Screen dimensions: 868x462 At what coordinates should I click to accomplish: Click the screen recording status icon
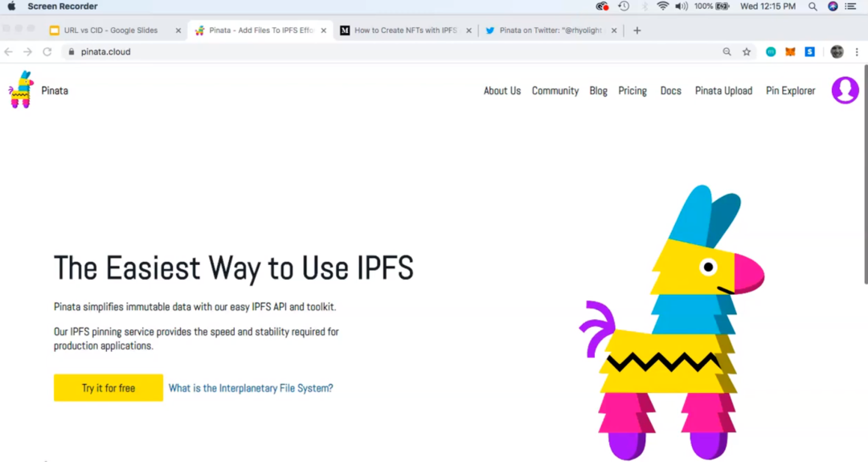point(602,6)
